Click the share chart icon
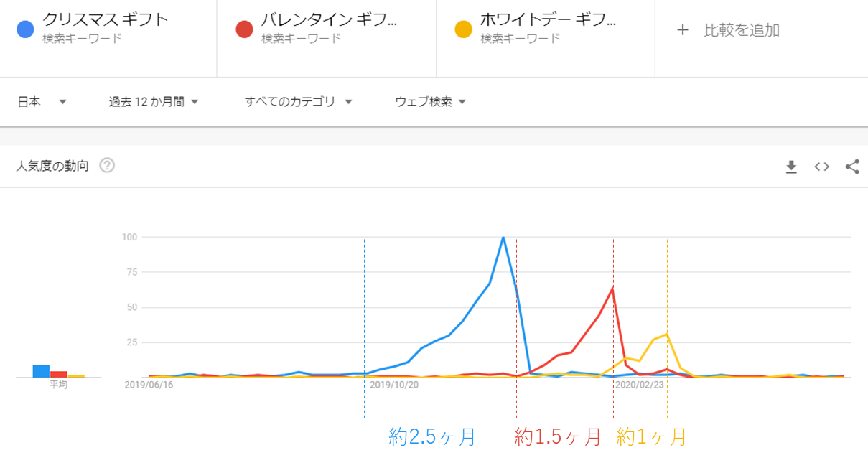 (x=852, y=167)
